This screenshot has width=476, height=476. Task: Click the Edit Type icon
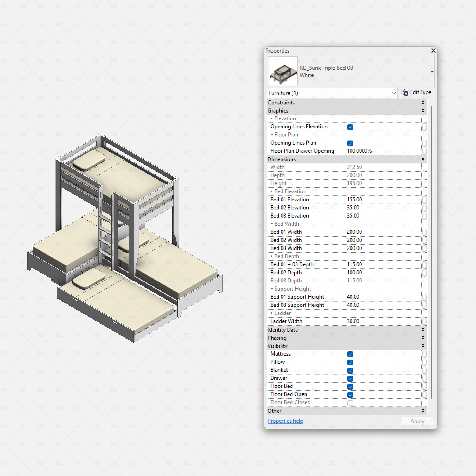coord(404,92)
